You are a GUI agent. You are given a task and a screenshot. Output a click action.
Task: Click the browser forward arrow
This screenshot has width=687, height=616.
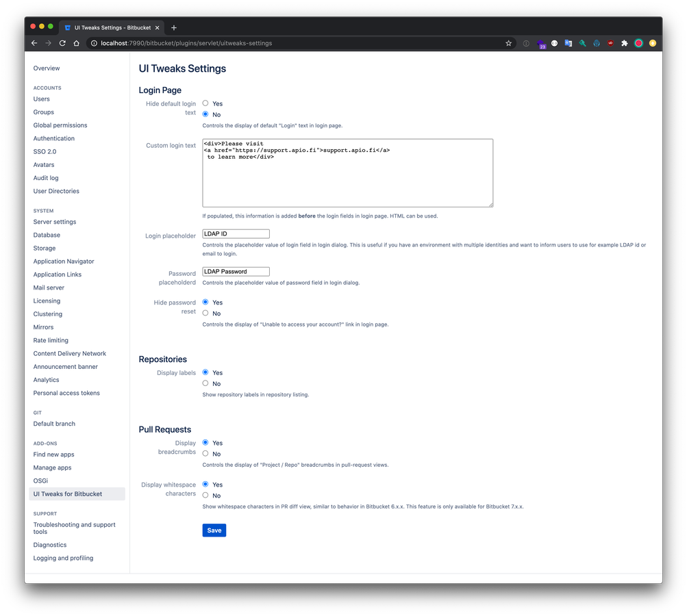48,43
